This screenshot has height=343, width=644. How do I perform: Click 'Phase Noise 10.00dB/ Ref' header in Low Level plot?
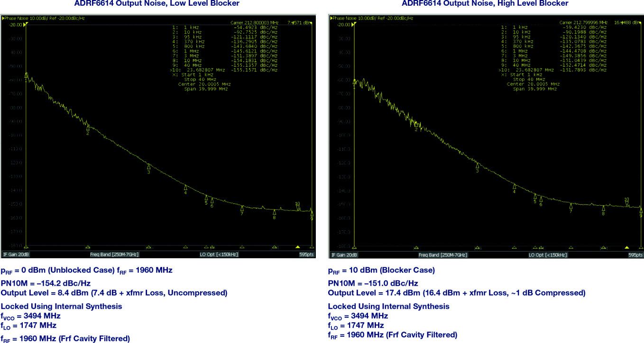[x=44, y=18]
